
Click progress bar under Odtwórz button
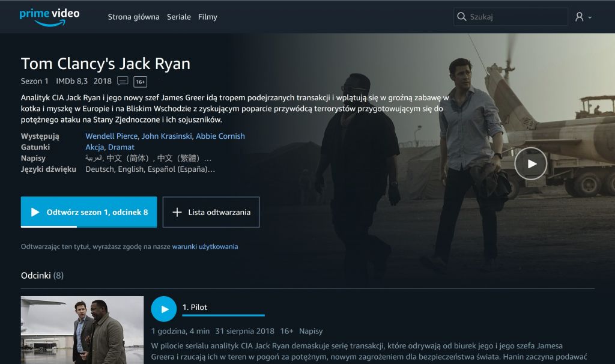(x=89, y=226)
